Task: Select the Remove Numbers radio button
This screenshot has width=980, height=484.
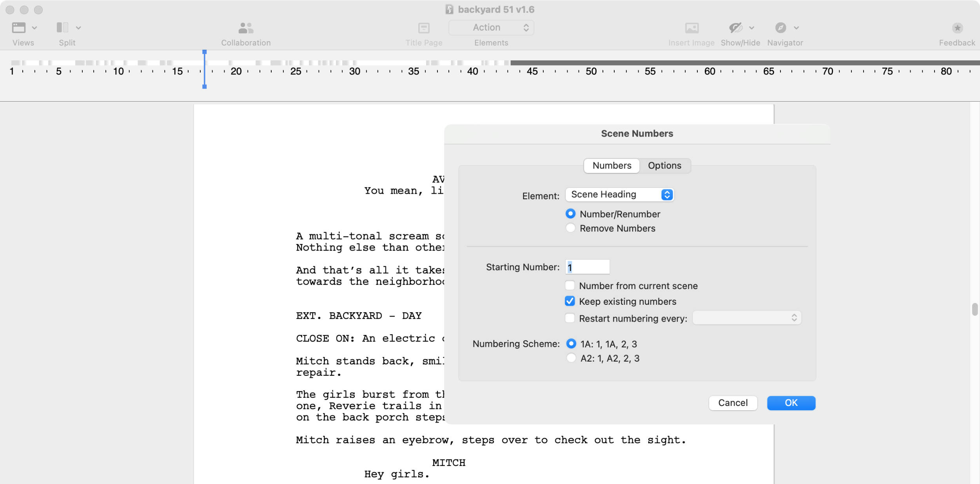Action: 570,228
